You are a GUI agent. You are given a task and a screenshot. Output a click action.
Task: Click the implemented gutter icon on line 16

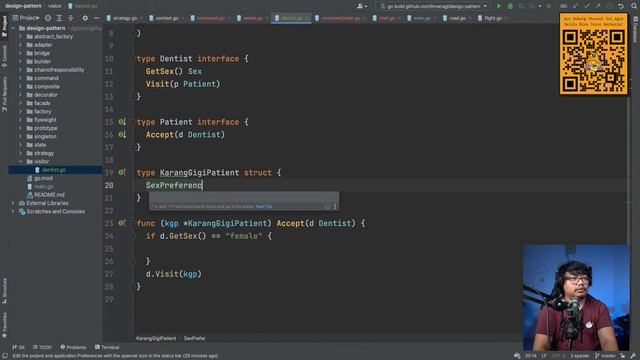(122, 134)
